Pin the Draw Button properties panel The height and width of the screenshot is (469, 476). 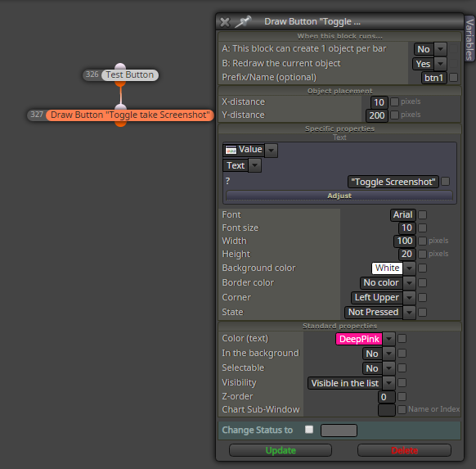pyautogui.click(x=243, y=22)
